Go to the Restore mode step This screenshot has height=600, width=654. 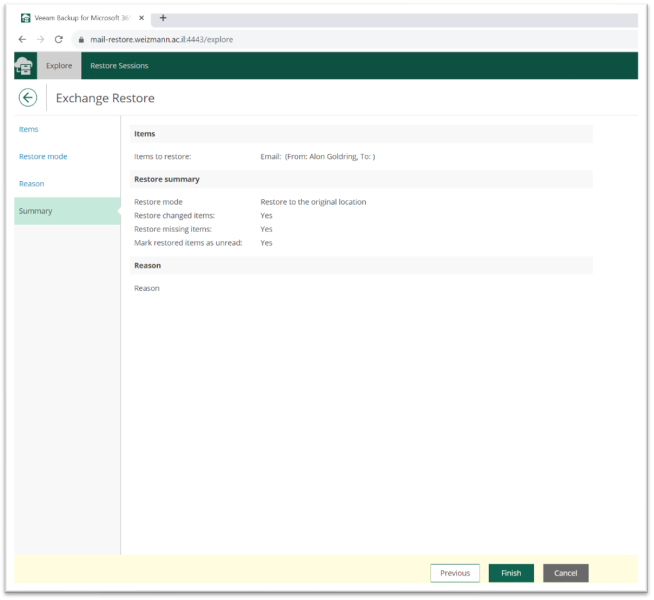pyautogui.click(x=43, y=156)
